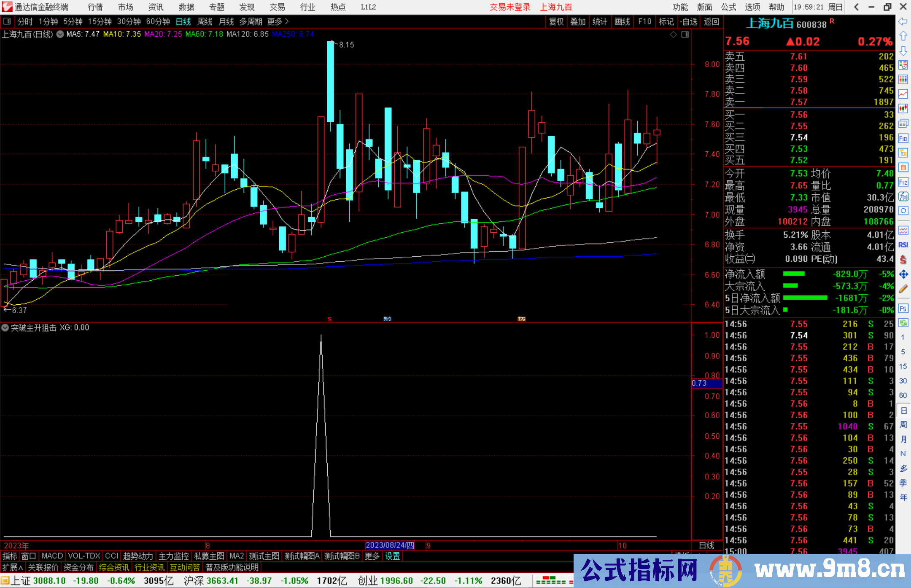911x588 pixels.
Task: Click the 2023/08/24 date marker on timeline
Action: (x=390, y=545)
